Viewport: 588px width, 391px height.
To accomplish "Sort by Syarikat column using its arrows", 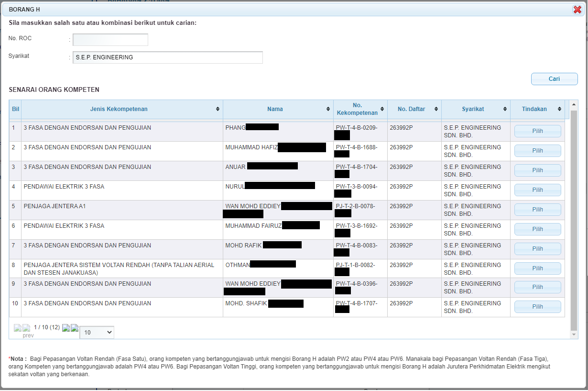I will pos(505,109).
